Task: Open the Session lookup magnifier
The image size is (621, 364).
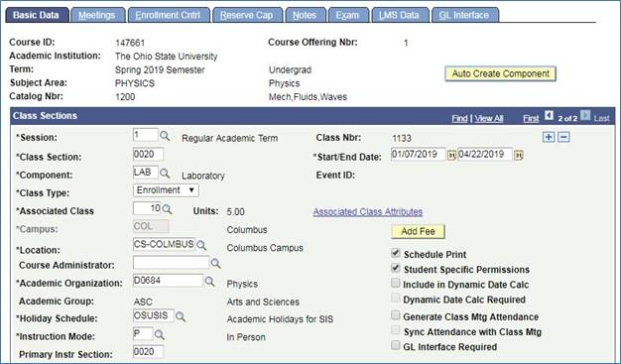Action: 165,136
